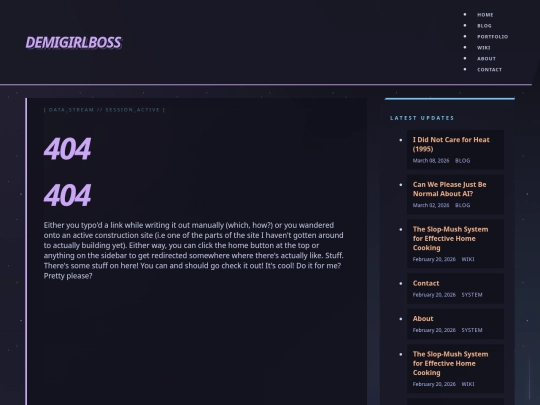Select About in the top menu
Viewport: 540px width, 405px height.
(x=486, y=59)
